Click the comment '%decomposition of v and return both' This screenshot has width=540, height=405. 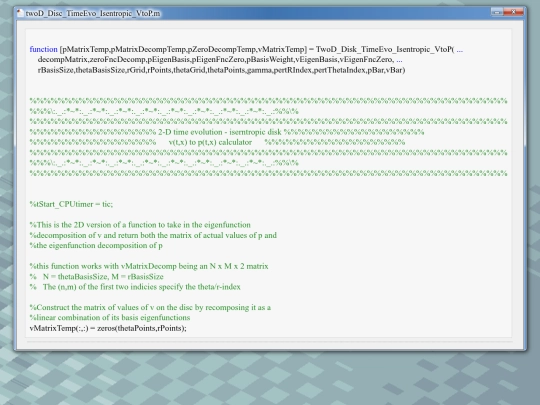coord(153,235)
